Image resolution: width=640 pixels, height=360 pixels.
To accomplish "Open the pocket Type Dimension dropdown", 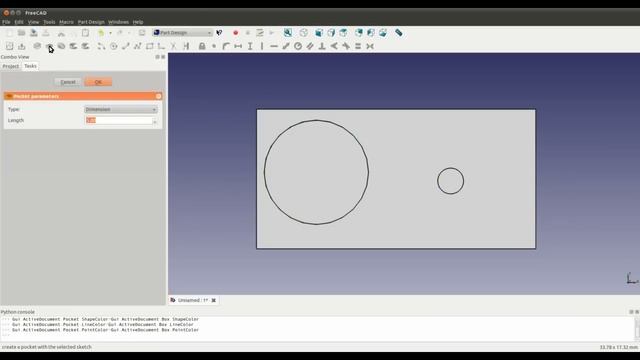I will click(x=121, y=109).
